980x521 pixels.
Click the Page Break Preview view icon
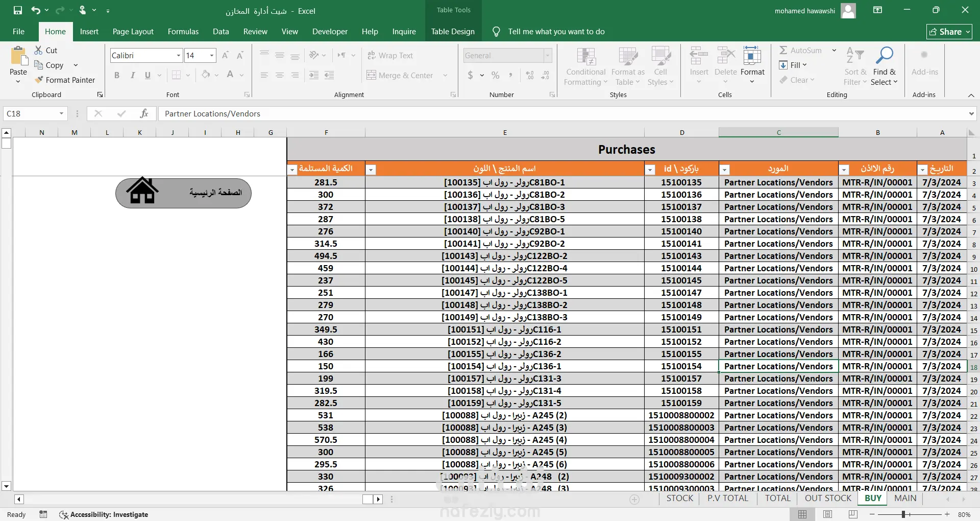[x=852, y=514]
